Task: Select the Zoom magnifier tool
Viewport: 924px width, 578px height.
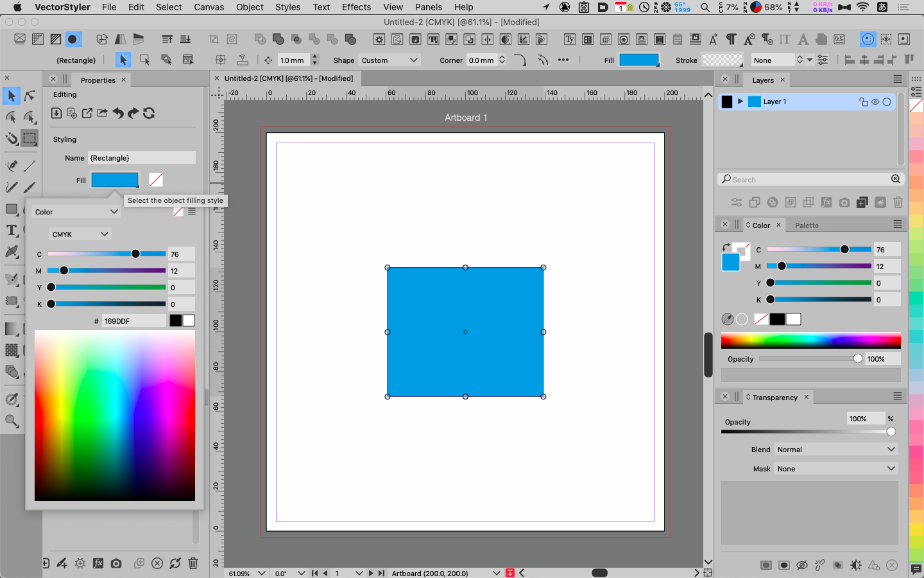Action: coord(12,421)
